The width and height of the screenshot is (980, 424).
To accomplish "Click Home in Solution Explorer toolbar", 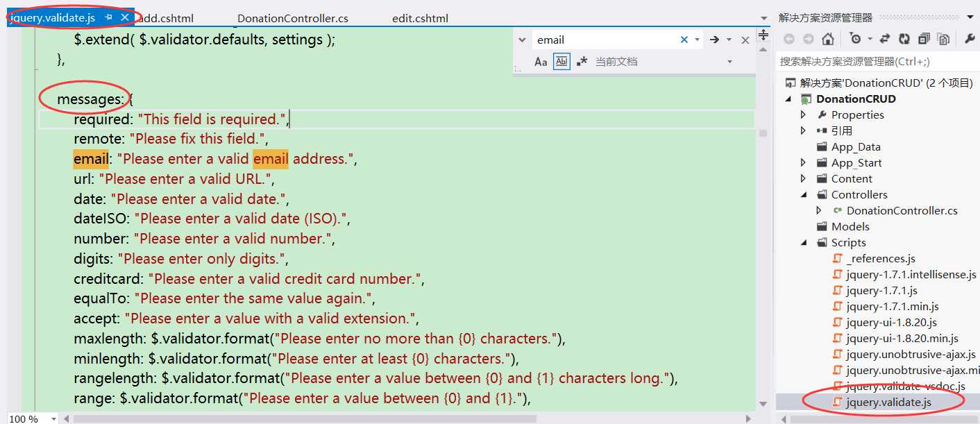I will click(827, 39).
